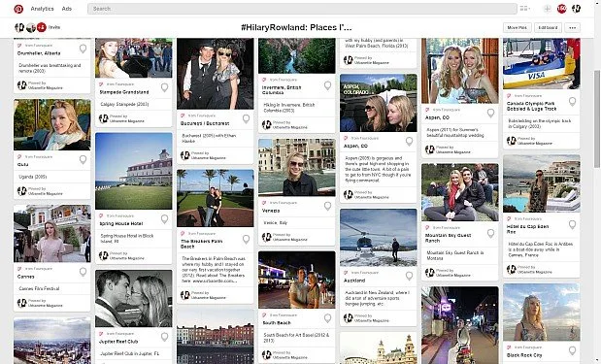Like the Drumheller, Alberta pin
601x364 pixels.
pyautogui.click(x=83, y=49)
